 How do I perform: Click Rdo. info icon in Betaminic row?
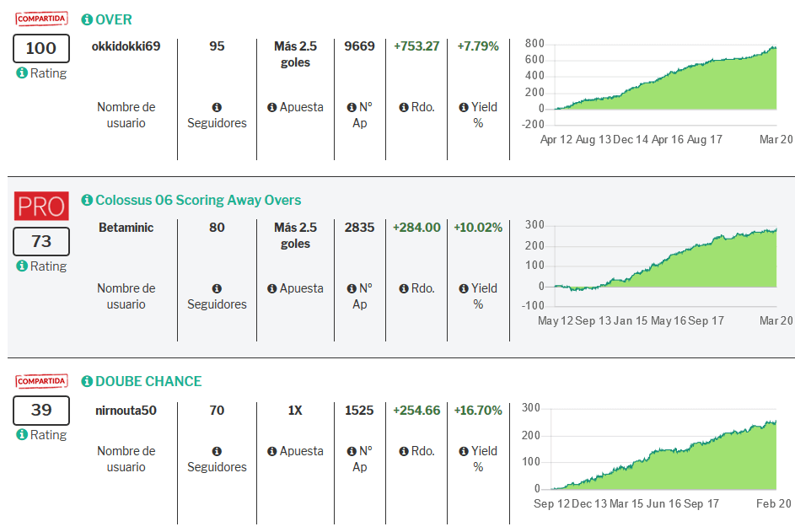point(404,288)
